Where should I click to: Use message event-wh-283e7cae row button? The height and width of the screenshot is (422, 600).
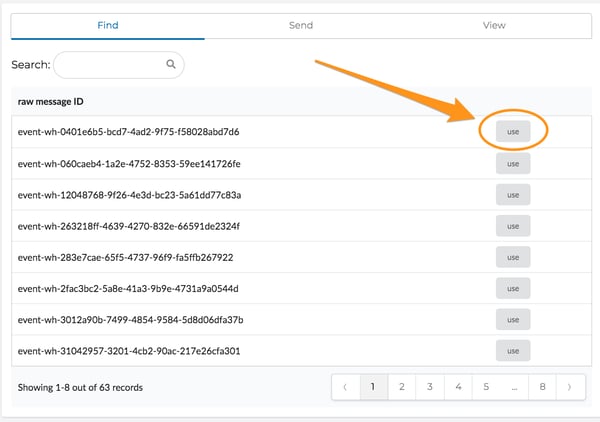(x=513, y=257)
